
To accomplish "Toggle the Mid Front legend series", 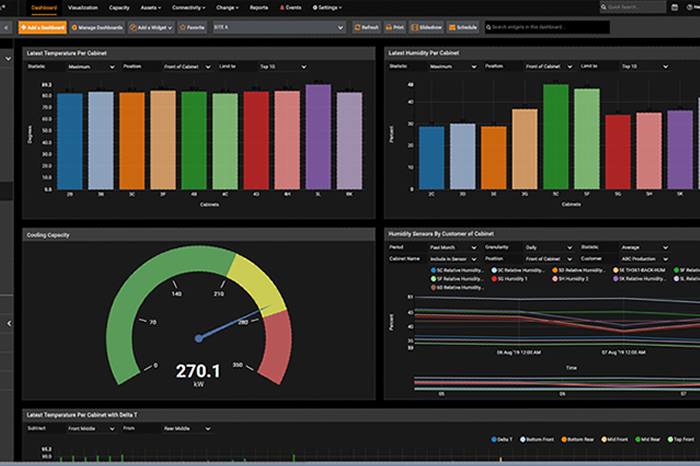I will (614, 440).
